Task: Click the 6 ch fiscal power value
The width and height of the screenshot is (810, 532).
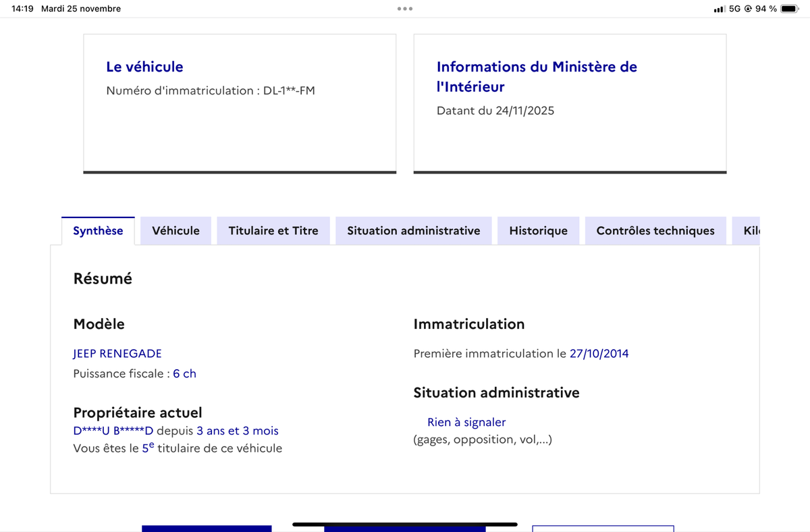Action: (x=184, y=373)
